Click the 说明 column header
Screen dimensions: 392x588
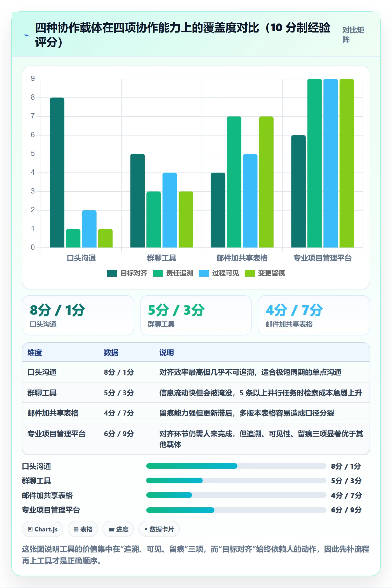(x=167, y=353)
